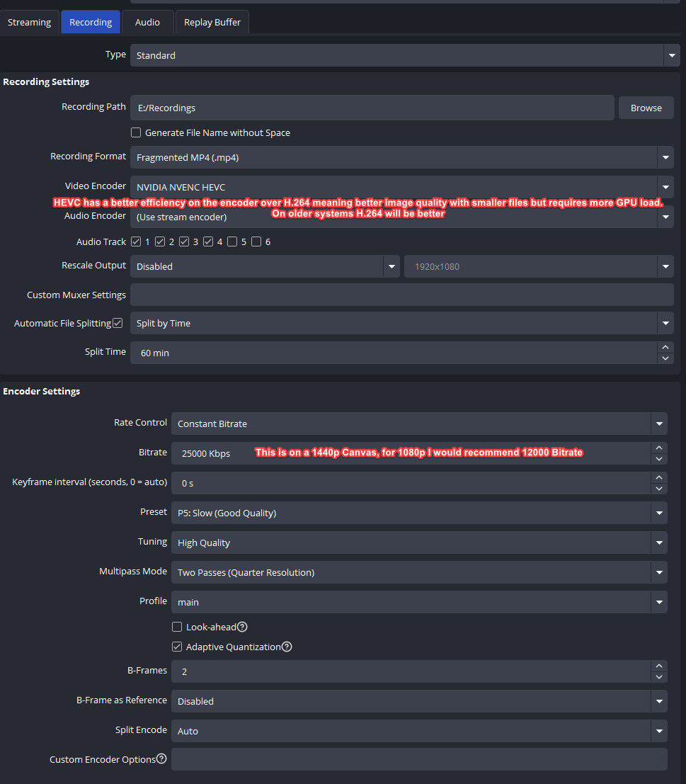Open the Preset dropdown
Screen dimensions: 686x784
(419, 513)
